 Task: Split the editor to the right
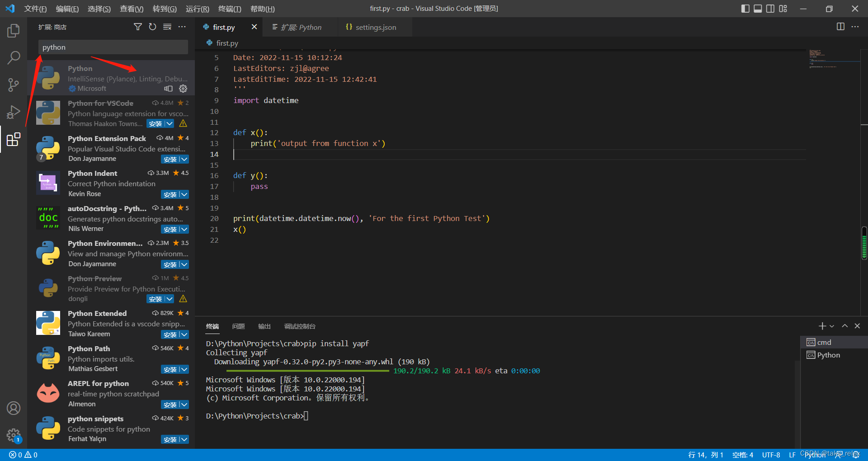[x=840, y=27]
